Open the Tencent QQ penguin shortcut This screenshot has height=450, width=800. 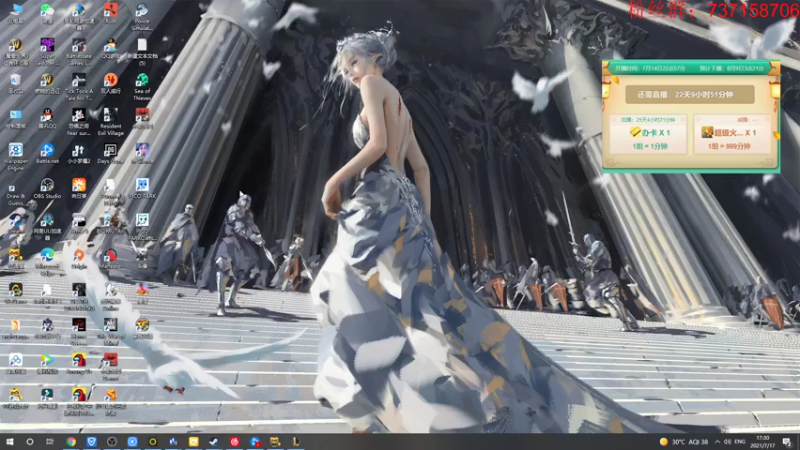coord(47,118)
